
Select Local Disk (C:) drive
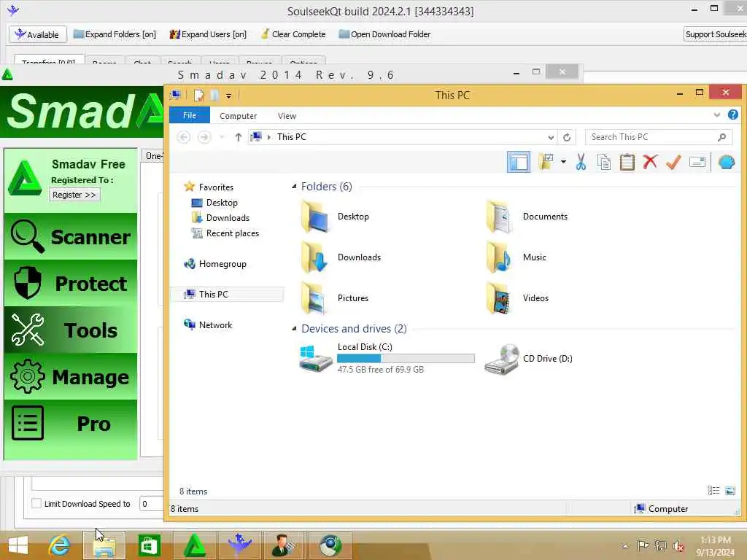point(387,359)
